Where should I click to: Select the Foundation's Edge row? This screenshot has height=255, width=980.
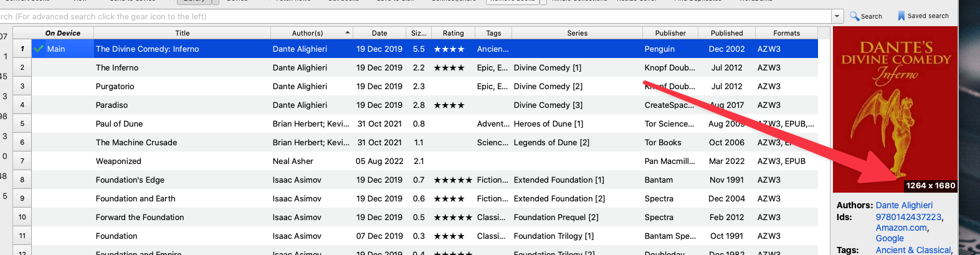[x=130, y=180]
